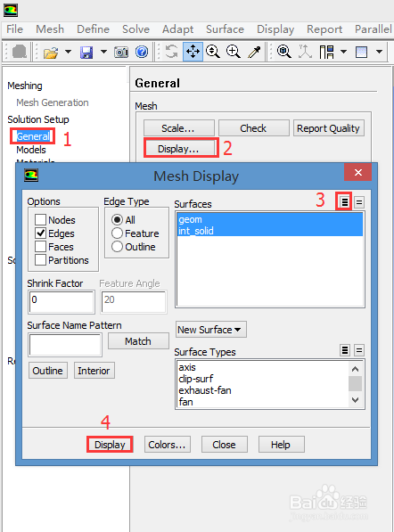Open the dropdown arrow beside layout icon
Screen dimensions: 394x532
pos(343,52)
